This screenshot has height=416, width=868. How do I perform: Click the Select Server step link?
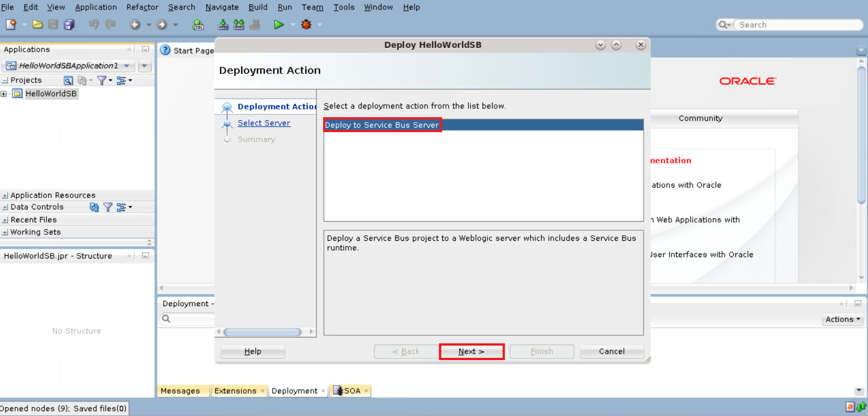(x=264, y=123)
